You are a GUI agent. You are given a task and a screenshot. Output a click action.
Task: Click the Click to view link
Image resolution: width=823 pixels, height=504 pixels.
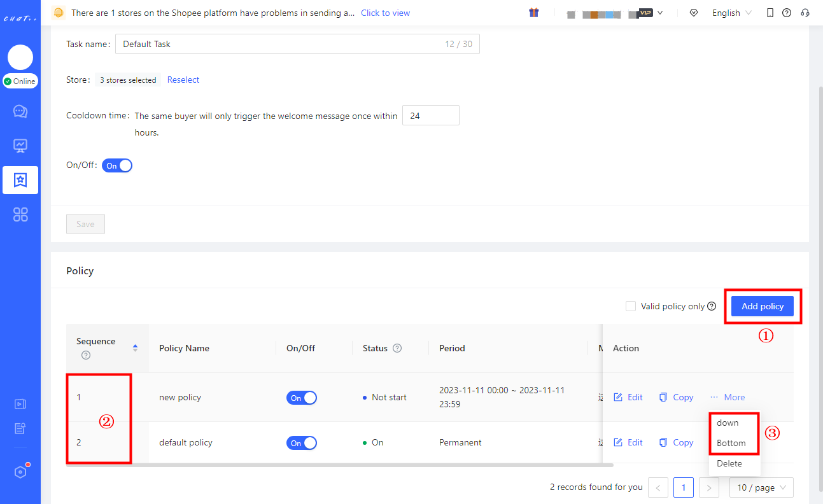click(x=385, y=13)
